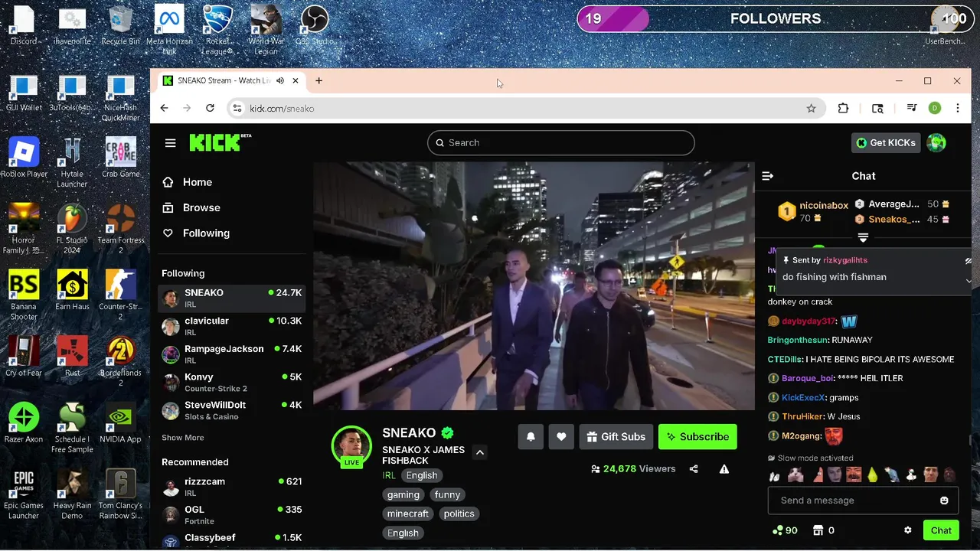This screenshot has width=980, height=551.
Task: Open Rocket League desktop icon
Action: click(217, 30)
